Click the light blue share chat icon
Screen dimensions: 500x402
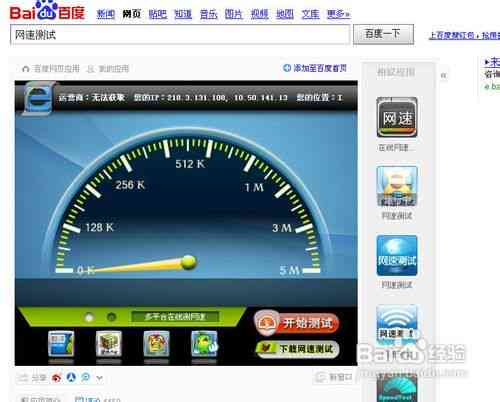click(86, 377)
